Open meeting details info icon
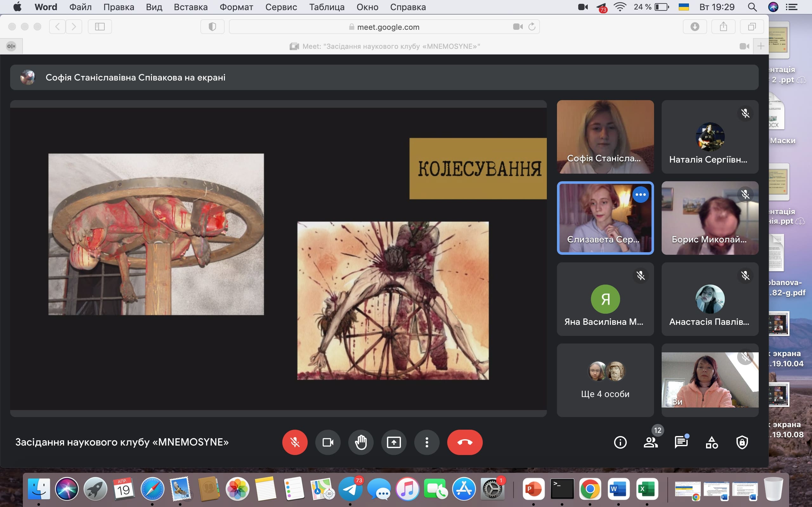812x507 pixels. (x=620, y=442)
